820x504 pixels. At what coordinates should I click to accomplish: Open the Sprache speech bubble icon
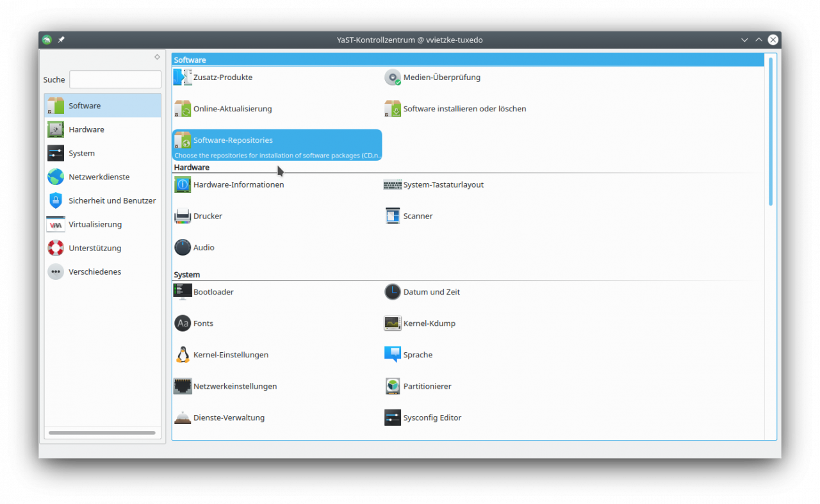(x=393, y=355)
